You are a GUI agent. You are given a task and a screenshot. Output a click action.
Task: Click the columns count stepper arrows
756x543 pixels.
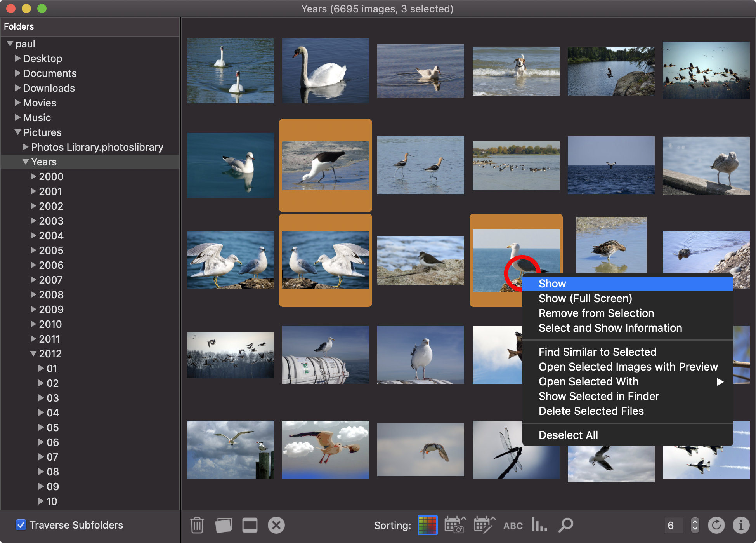pyautogui.click(x=695, y=525)
